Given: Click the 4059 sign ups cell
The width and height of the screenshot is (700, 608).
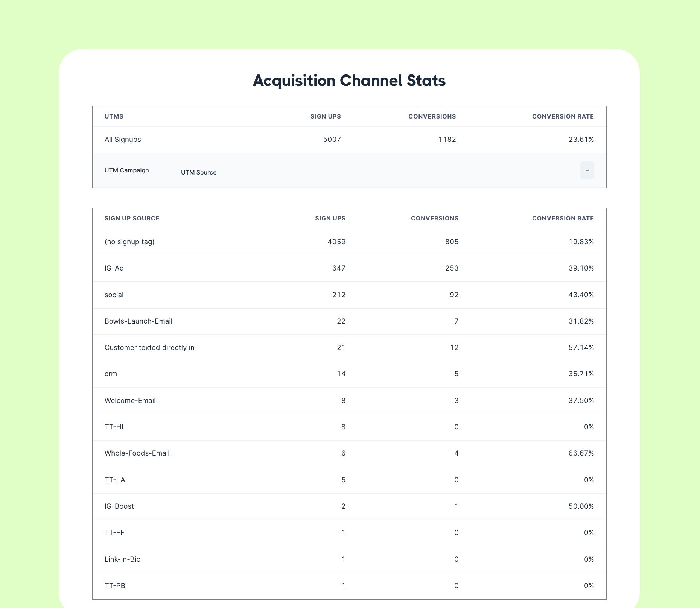Looking at the screenshot, I should click(x=336, y=242).
